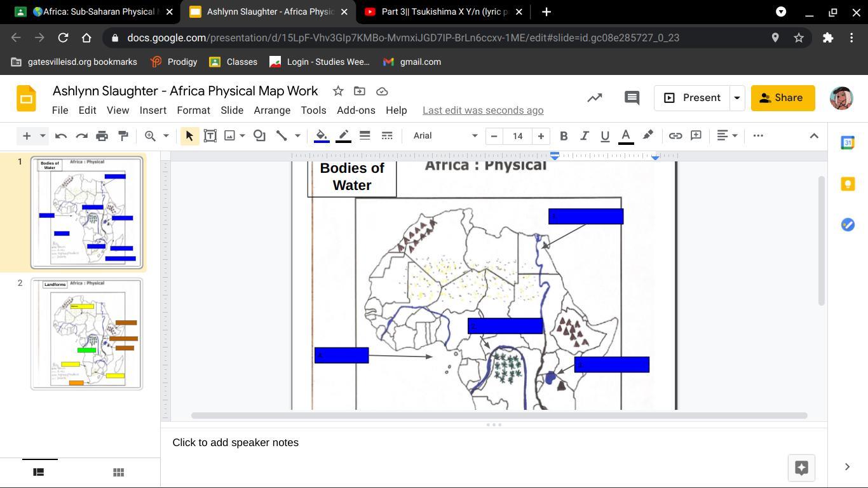
Task: Open the Insert menu
Action: tap(153, 110)
